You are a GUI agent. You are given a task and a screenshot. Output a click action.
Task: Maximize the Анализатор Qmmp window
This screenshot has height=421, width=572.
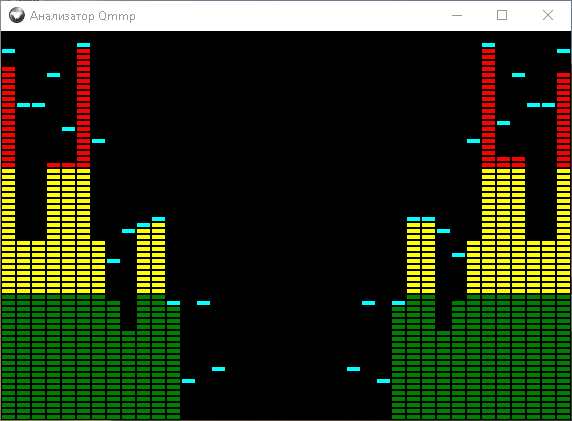(x=502, y=15)
